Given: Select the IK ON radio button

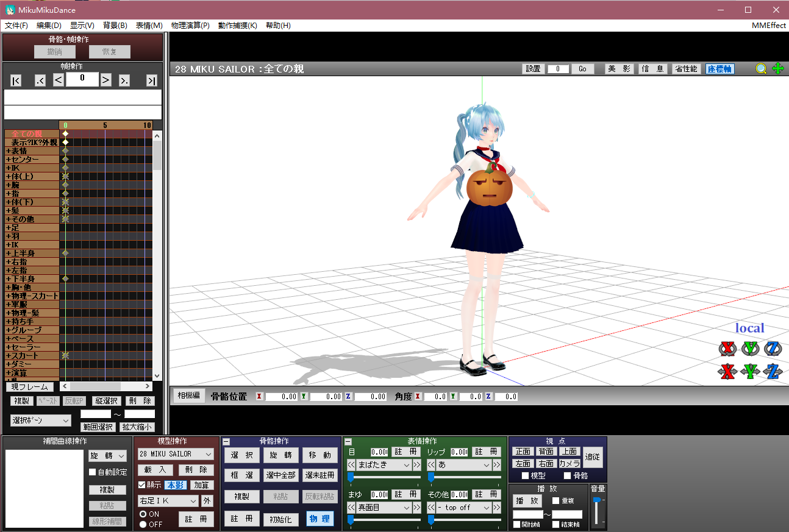Looking at the screenshot, I should pos(143,514).
